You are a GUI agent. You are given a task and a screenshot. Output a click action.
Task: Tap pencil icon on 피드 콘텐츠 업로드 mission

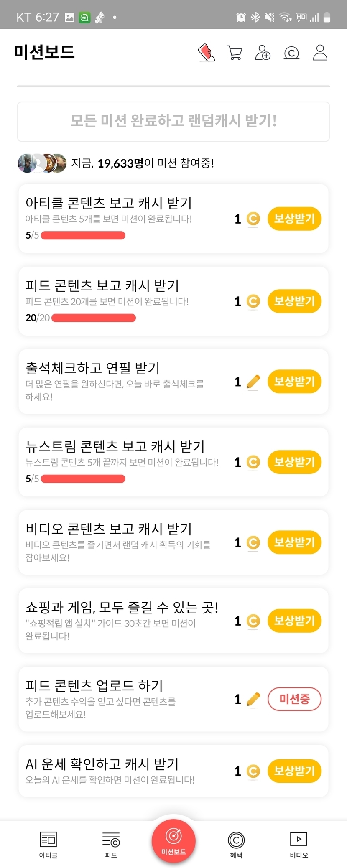[x=253, y=699]
